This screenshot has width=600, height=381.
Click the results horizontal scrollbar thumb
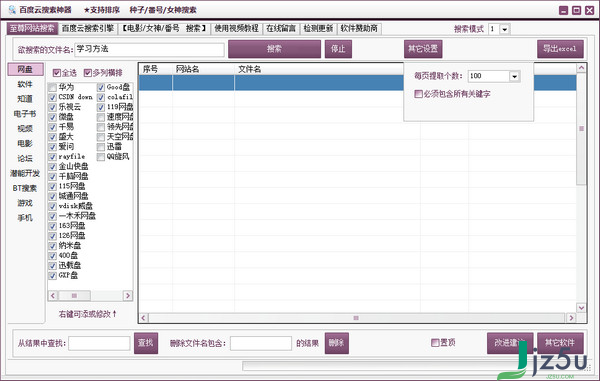(356, 318)
